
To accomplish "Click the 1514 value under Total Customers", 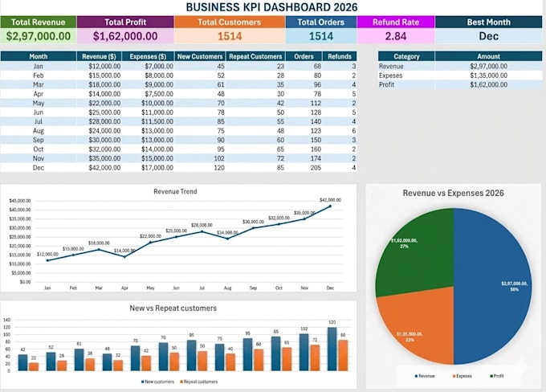I will (230, 36).
